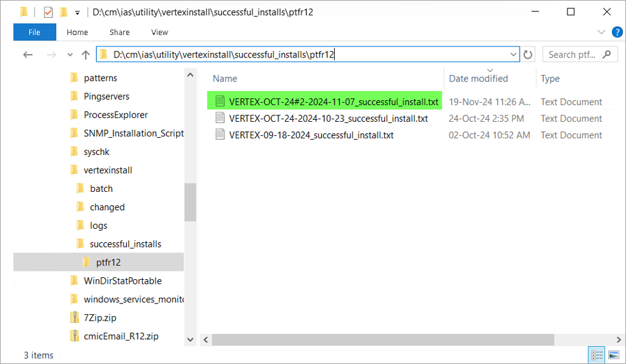626x364 pixels.
Task: Click the folder icon next to ptfr12
Action: click(86, 262)
